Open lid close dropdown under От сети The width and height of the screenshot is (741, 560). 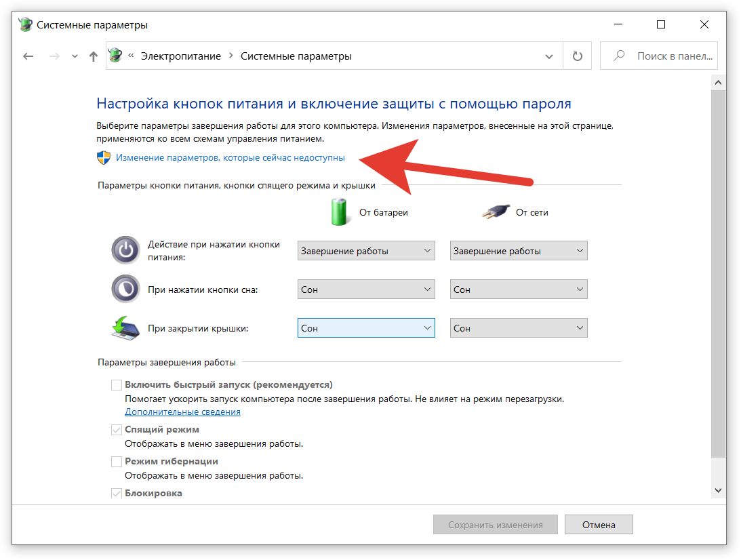coord(519,328)
